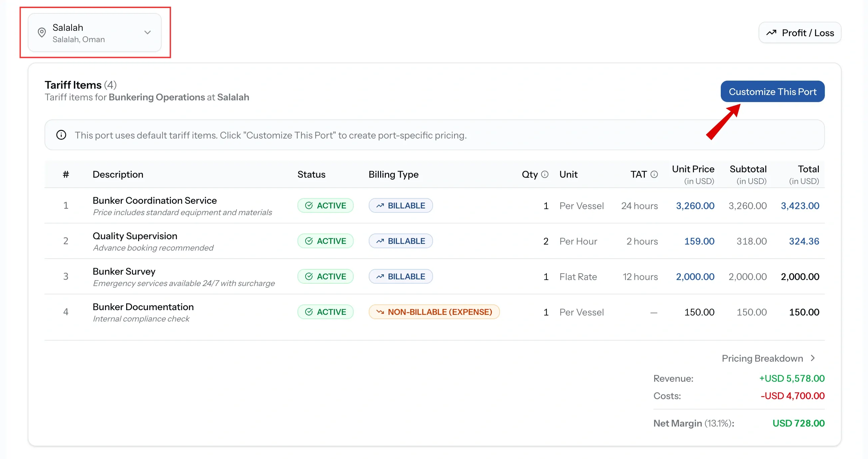
Task: Open the Profit / Loss view
Action: click(800, 33)
